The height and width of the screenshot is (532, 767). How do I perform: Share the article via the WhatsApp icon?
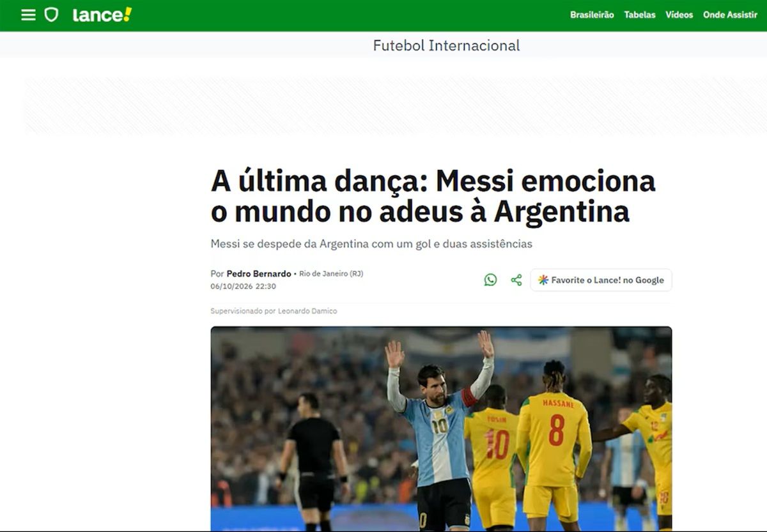click(490, 280)
